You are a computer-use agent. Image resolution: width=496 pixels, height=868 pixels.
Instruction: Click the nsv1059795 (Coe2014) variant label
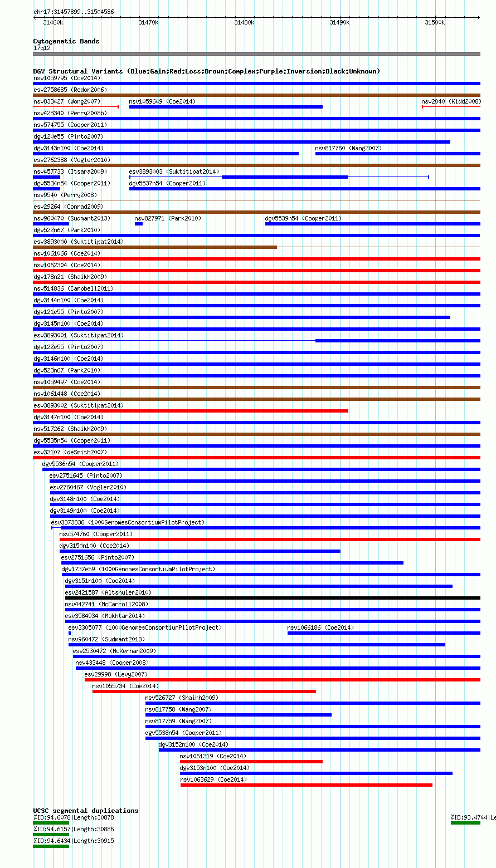click(x=67, y=78)
